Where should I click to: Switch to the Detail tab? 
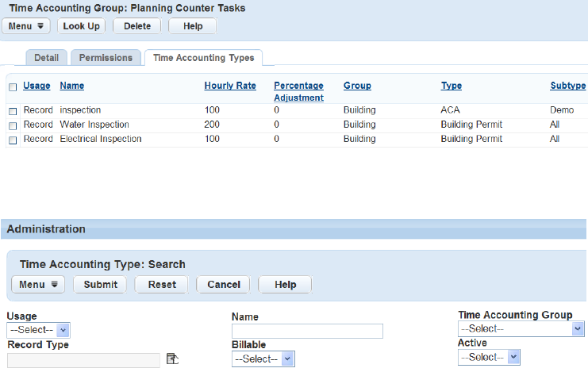(x=47, y=58)
